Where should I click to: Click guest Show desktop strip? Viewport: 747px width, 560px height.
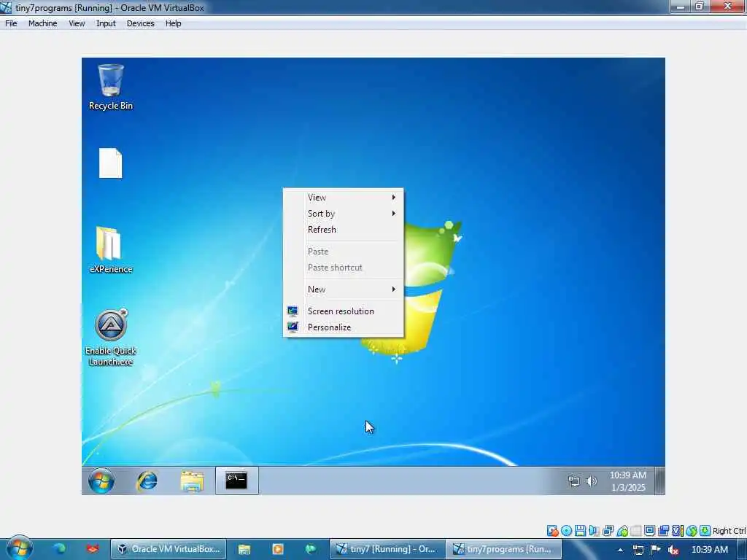click(659, 481)
